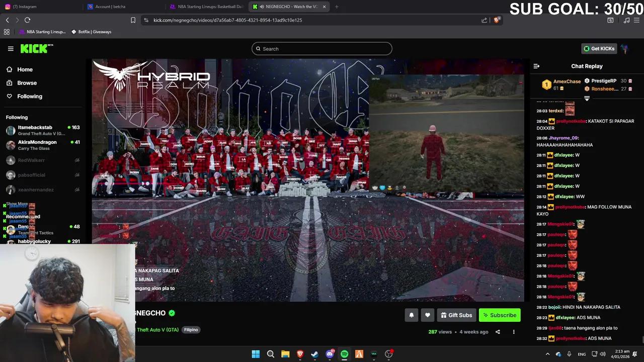The image size is (644, 362).
Task: Close the NEGNEGCHO browser tab
Action: pos(324,7)
